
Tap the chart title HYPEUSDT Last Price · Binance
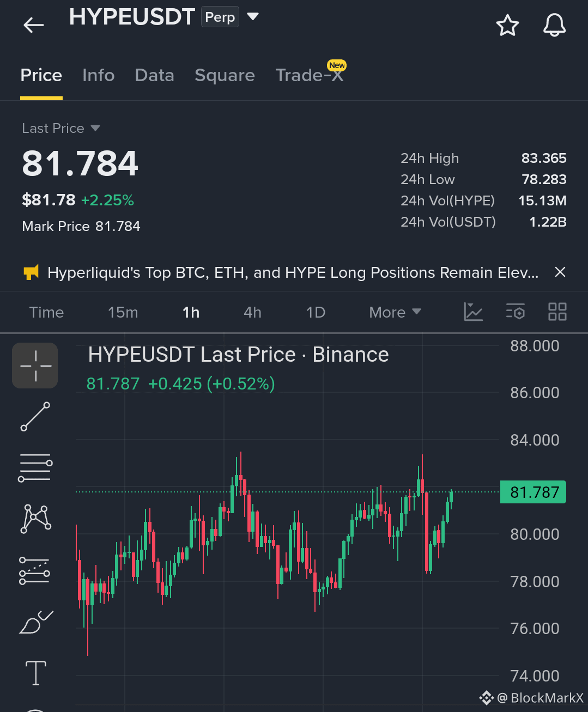[238, 355]
